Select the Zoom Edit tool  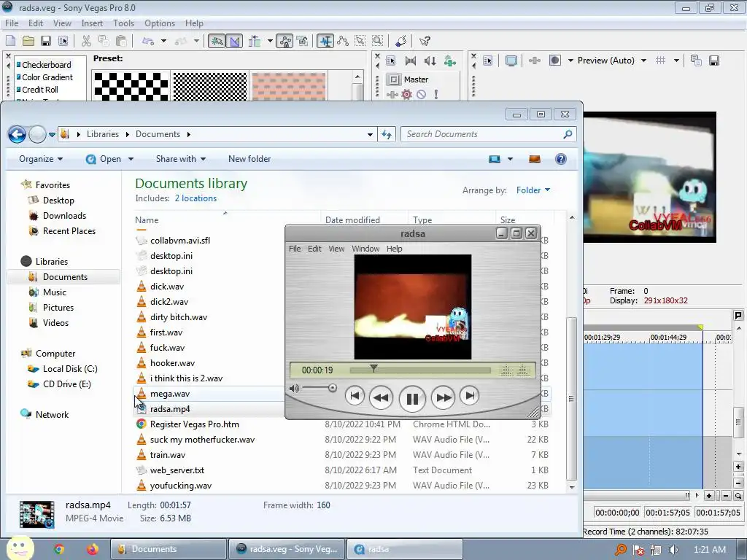(x=377, y=42)
